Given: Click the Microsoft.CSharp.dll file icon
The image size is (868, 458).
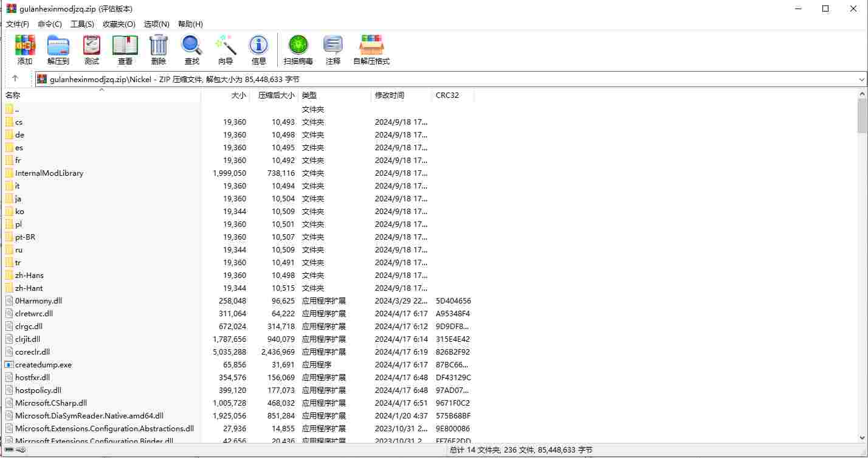Looking at the screenshot, I should (9, 403).
